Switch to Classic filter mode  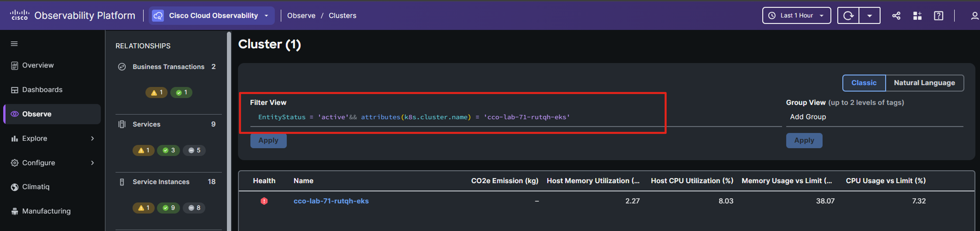[864, 83]
